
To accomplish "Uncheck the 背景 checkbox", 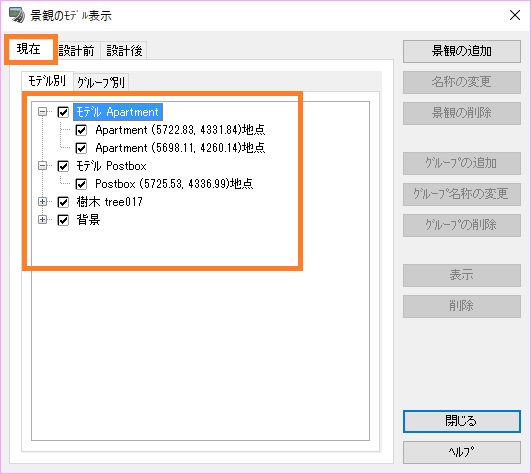I will [x=63, y=220].
